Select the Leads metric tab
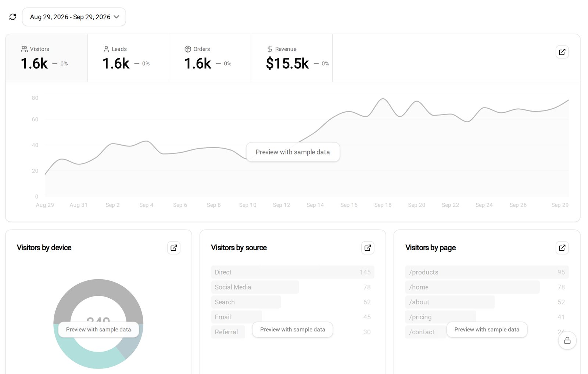This screenshot has height=374, width=588. [x=128, y=58]
